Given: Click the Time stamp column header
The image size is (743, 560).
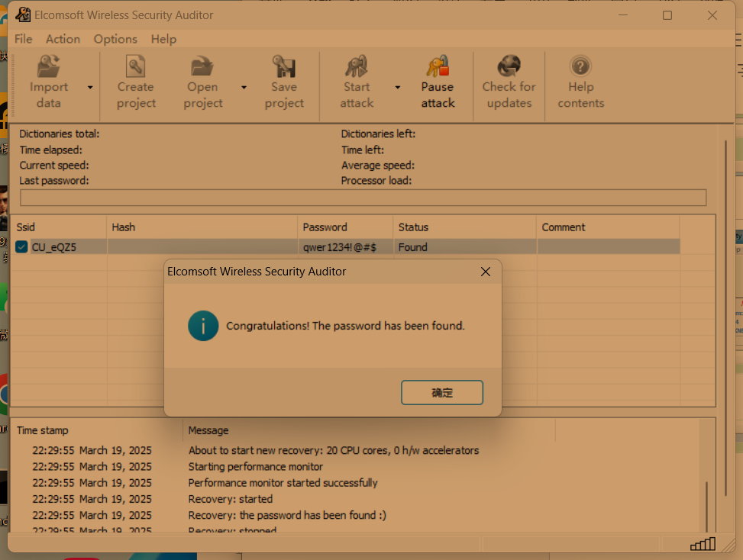Looking at the screenshot, I should coord(97,430).
